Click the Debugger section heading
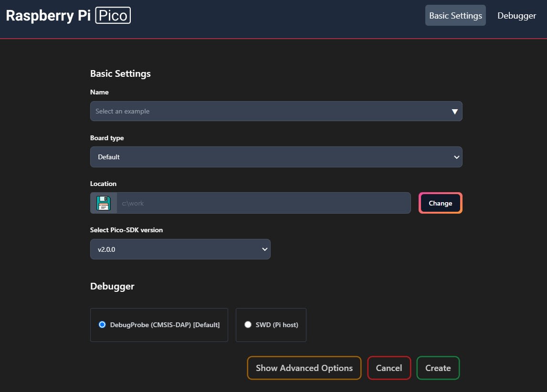This screenshot has height=392, width=547. point(112,287)
